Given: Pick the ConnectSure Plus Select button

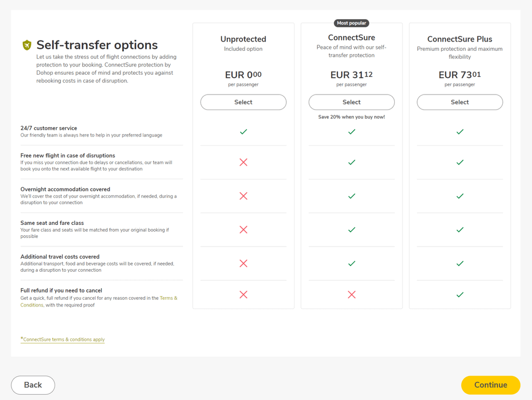Looking at the screenshot, I should [460, 102].
